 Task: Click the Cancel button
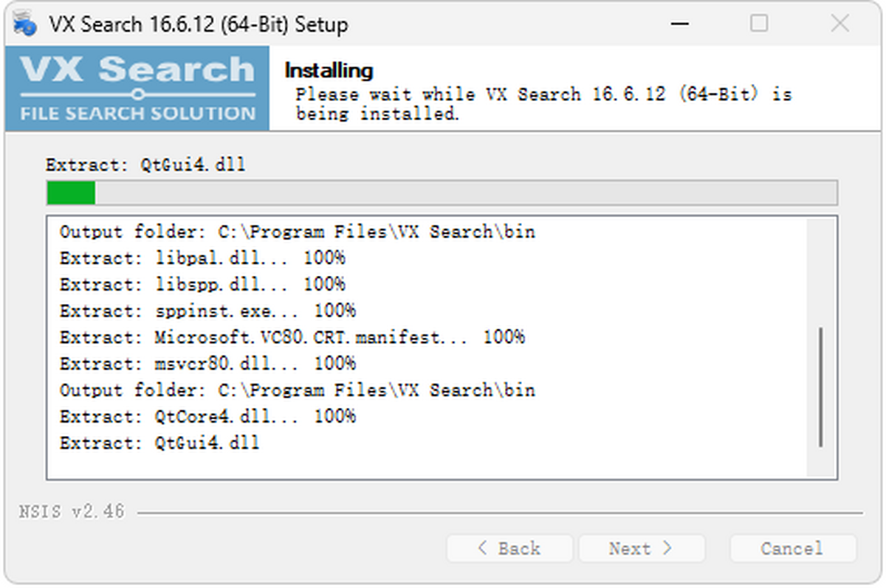793,548
